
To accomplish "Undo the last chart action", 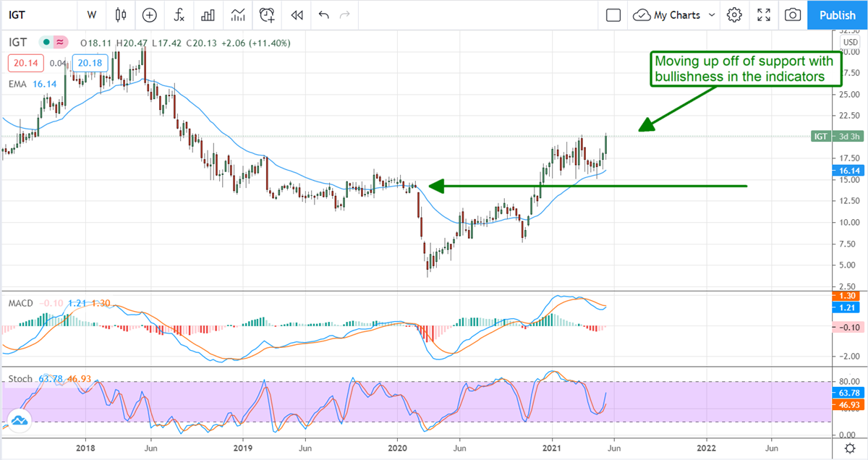I will pyautogui.click(x=323, y=14).
